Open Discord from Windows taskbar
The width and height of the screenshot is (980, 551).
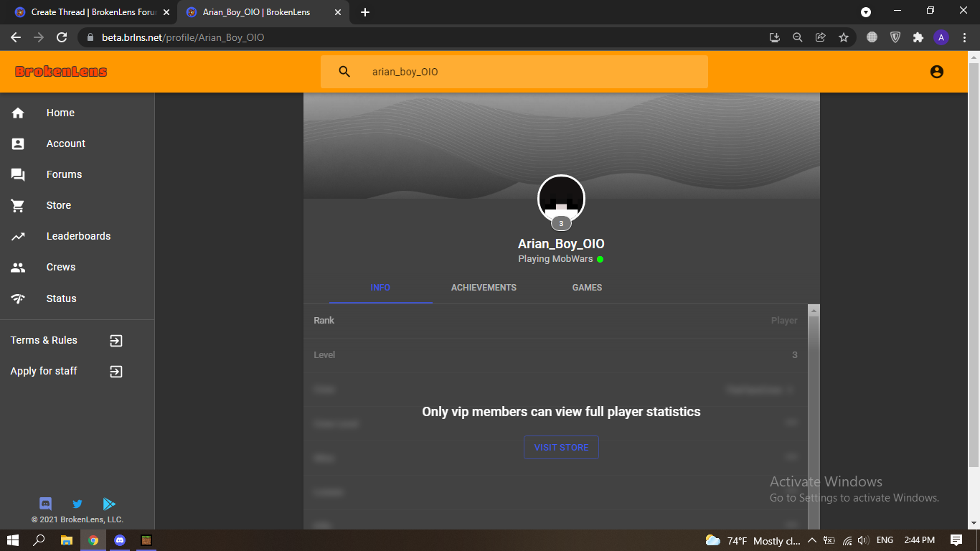coord(120,540)
